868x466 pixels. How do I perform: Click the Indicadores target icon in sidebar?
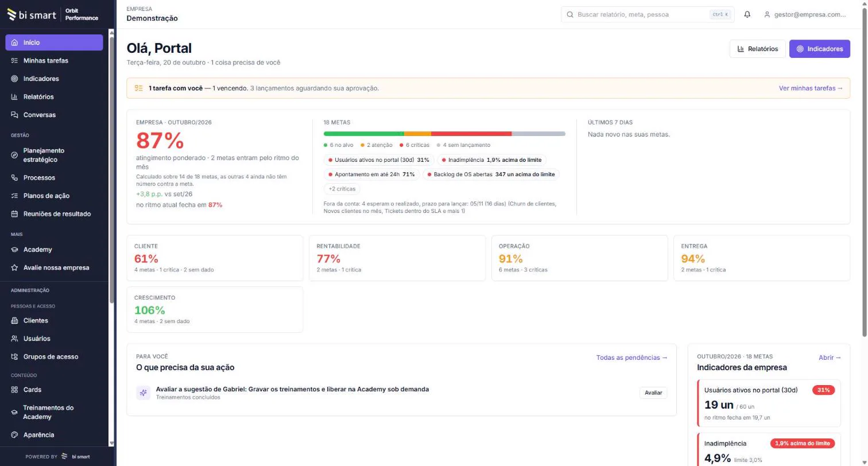[x=15, y=79]
